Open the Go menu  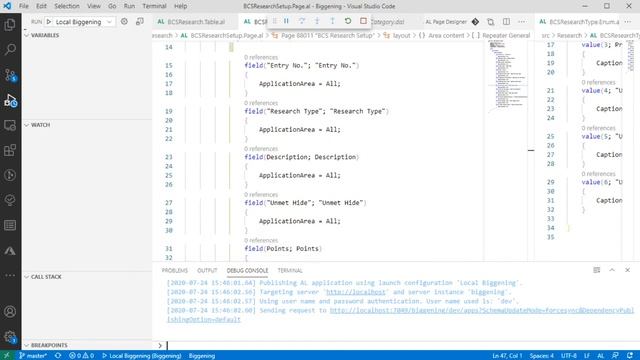[112, 6]
